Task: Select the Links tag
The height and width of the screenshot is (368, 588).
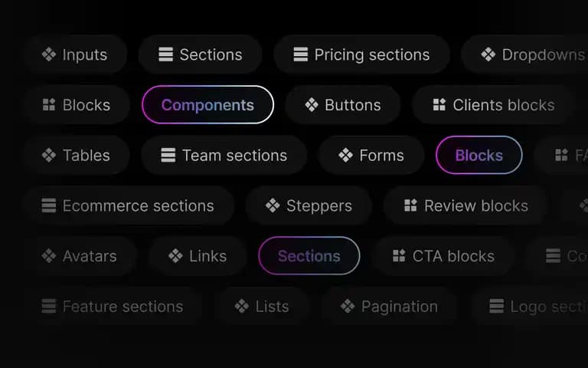Action: [x=198, y=256]
